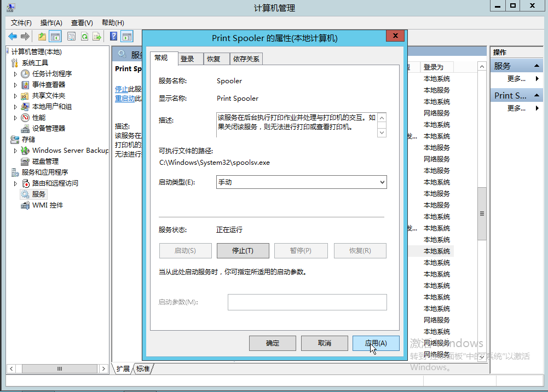Click the show/hide action pane icon

(x=128, y=36)
